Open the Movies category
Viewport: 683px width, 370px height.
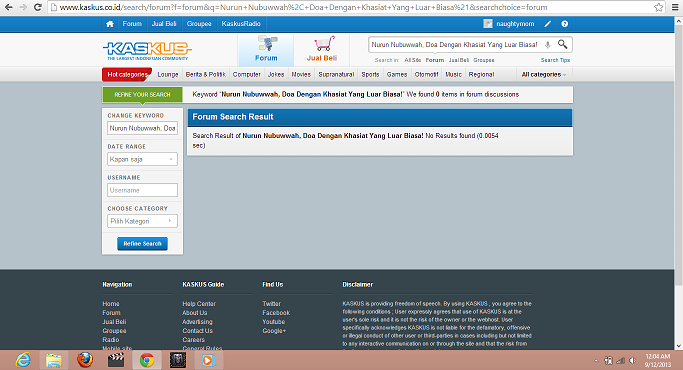(x=301, y=75)
